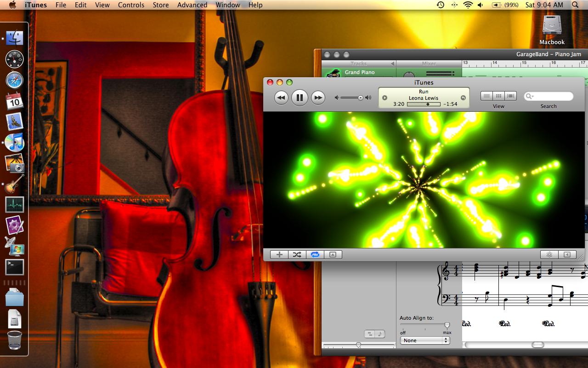Screen dimensions: 588x368
Task: Click the remaining time -1:54 in iTunes
Action: 451,104
